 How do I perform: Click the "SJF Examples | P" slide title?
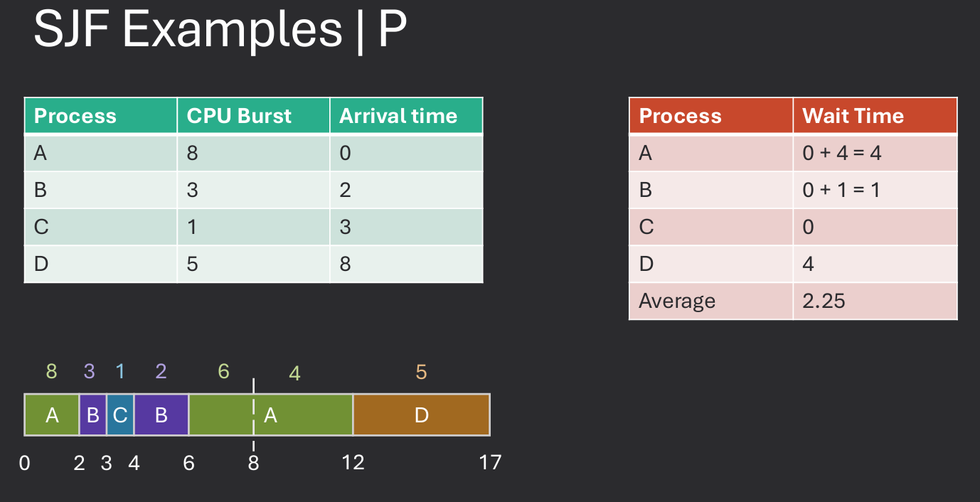pos(220,30)
